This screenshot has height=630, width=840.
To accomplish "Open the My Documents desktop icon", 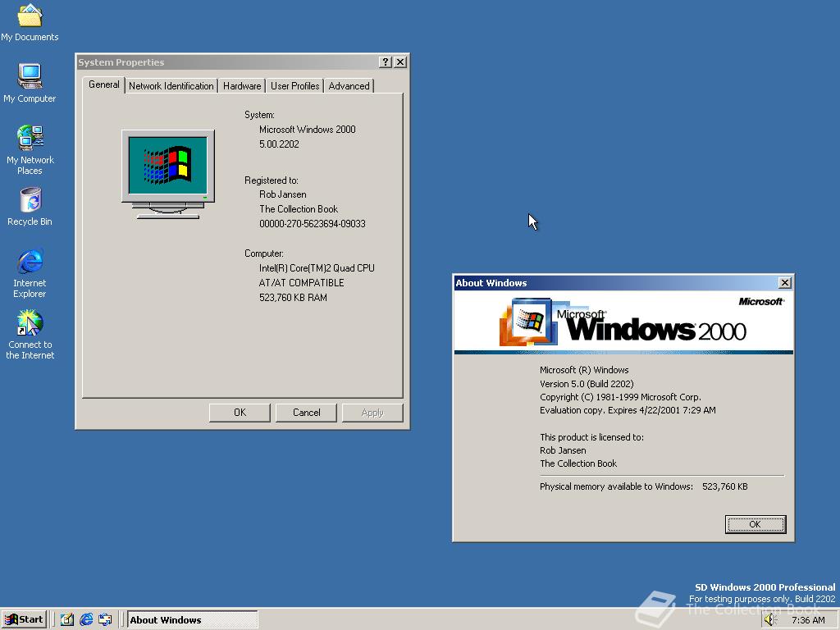I will (x=30, y=22).
